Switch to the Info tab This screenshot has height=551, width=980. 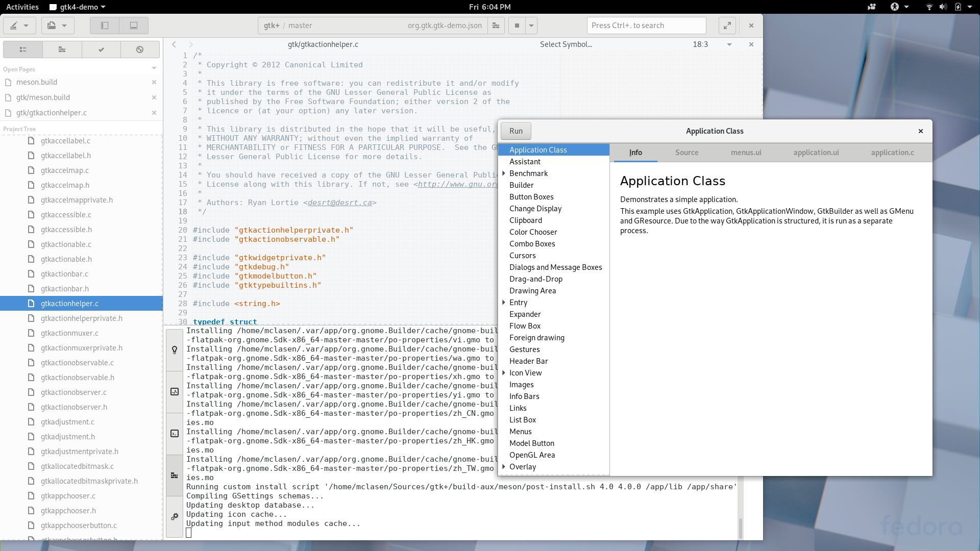[635, 153]
